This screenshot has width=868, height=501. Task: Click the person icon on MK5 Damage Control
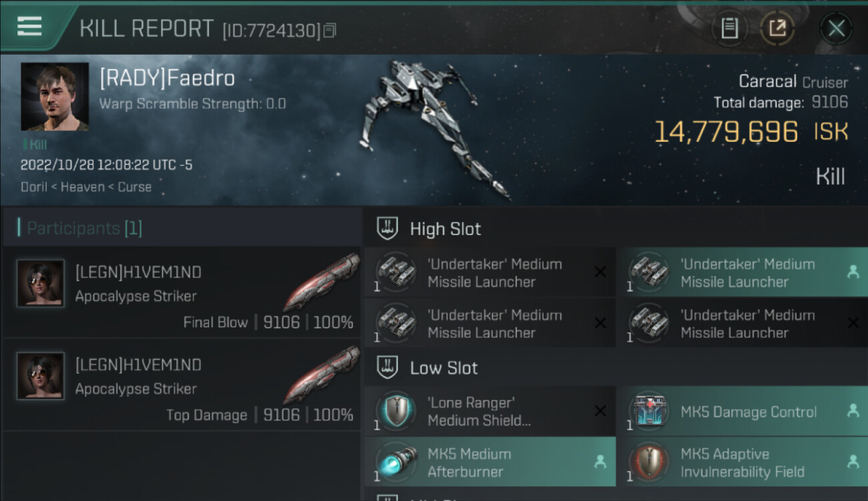(x=853, y=411)
